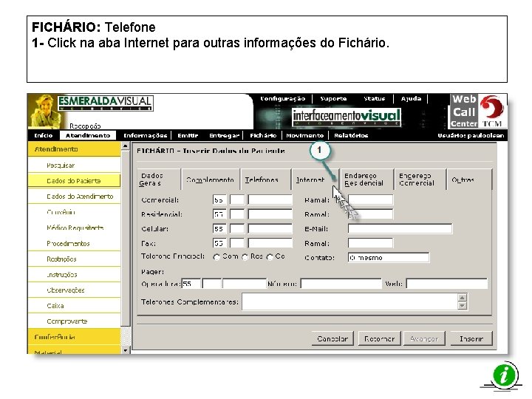
Task: Open Pesquisar in the sidebar
Action: 74,166
